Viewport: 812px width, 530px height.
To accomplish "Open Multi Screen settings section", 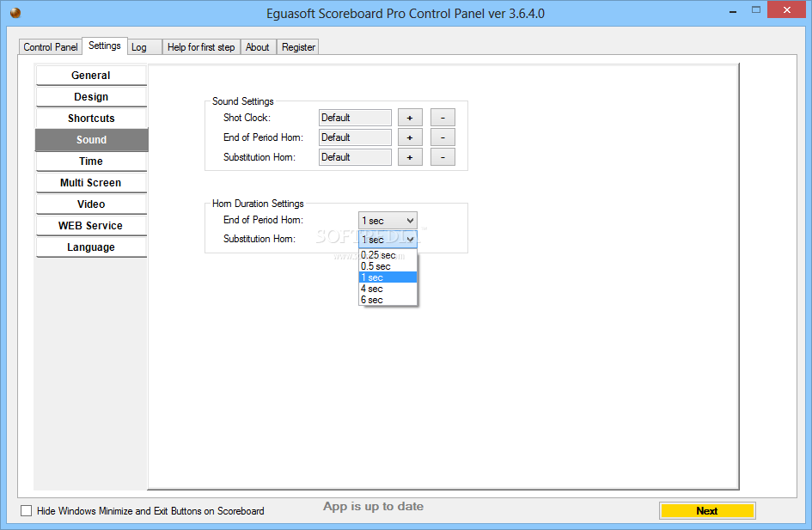I will [91, 183].
